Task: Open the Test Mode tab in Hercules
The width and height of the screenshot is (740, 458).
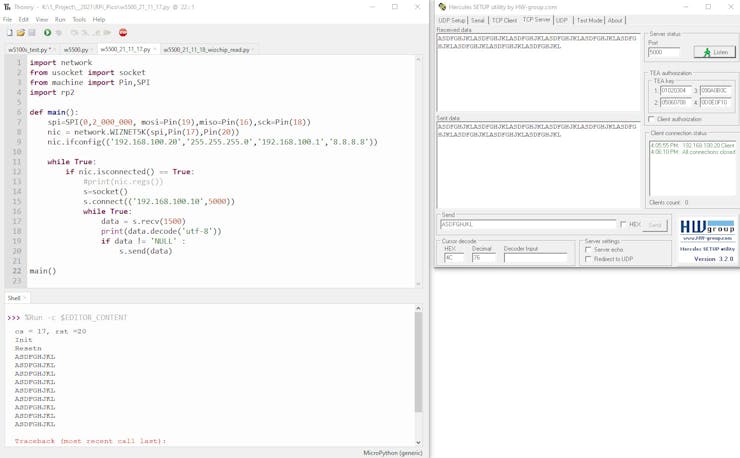Action: pyautogui.click(x=589, y=20)
